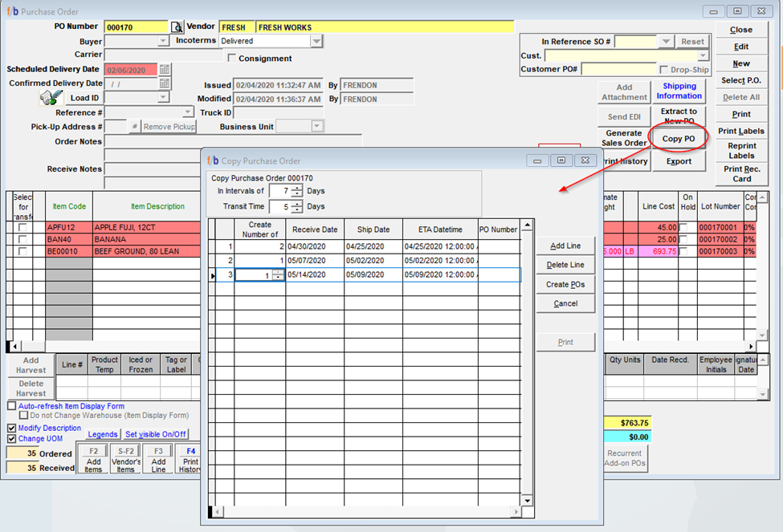Open the In Reference SO # dropdown

pyautogui.click(x=666, y=42)
